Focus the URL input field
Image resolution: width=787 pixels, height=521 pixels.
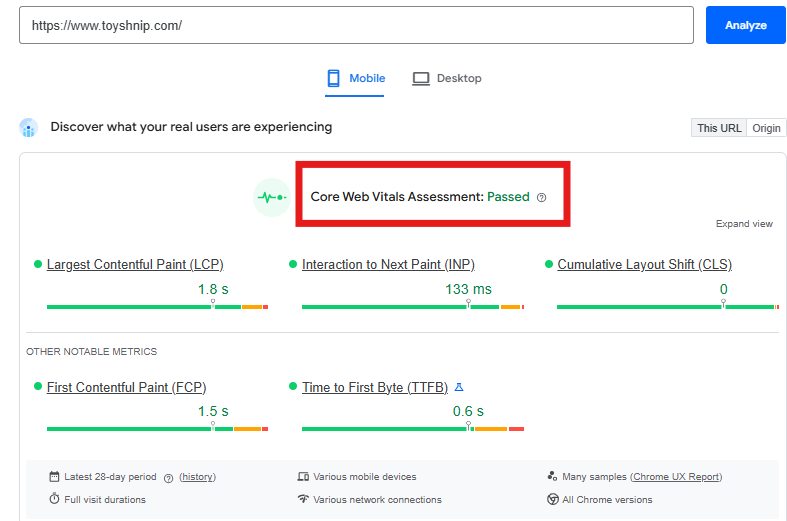[356, 25]
